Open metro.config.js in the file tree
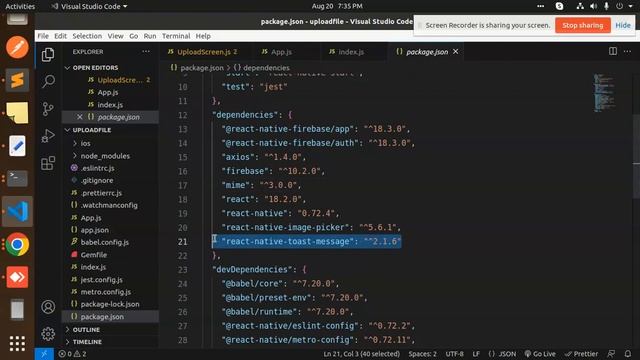This screenshot has height=360, width=640. [106, 292]
